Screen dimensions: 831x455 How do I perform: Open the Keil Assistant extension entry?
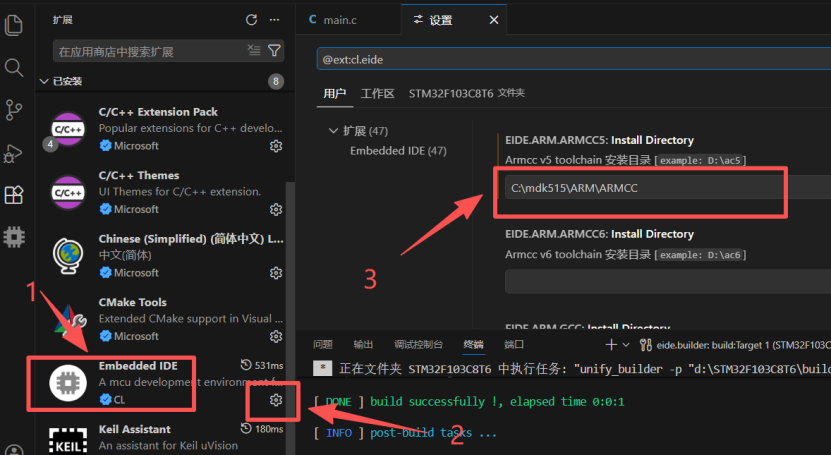pyautogui.click(x=164, y=438)
